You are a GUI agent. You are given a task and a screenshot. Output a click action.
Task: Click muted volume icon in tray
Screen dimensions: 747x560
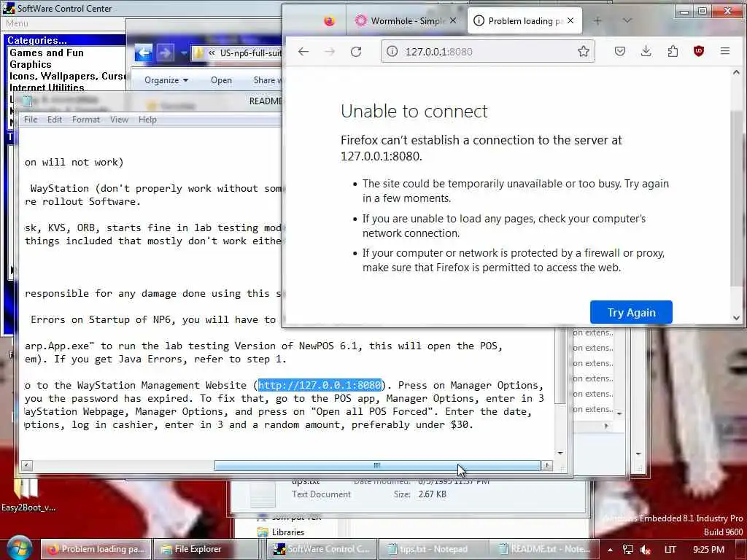point(646,550)
